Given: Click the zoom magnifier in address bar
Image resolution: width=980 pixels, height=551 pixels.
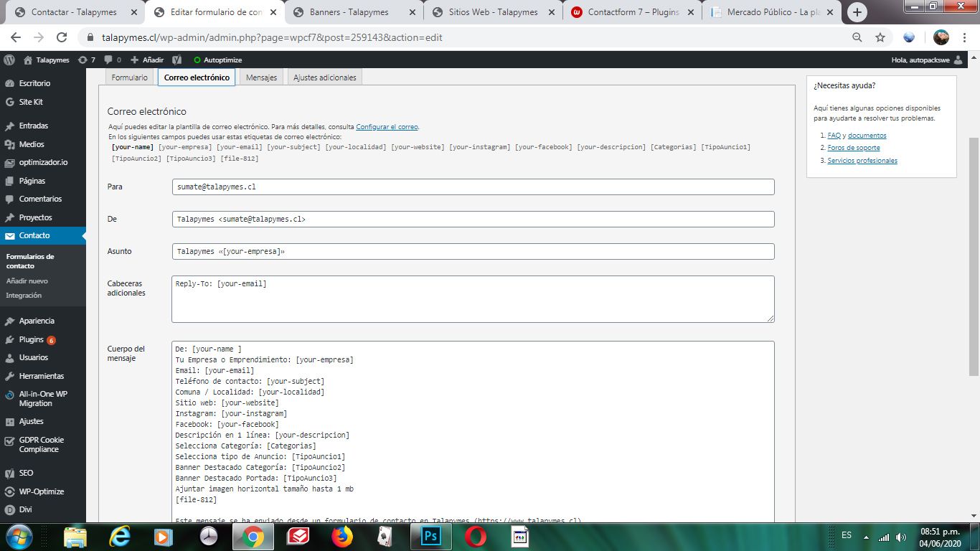Looking at the screenshot, I should [857, 37].
